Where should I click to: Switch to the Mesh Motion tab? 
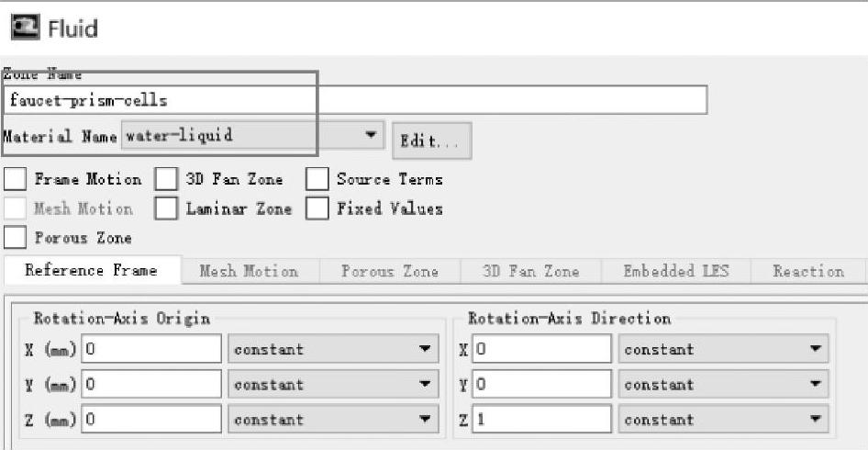click(249, 271)
